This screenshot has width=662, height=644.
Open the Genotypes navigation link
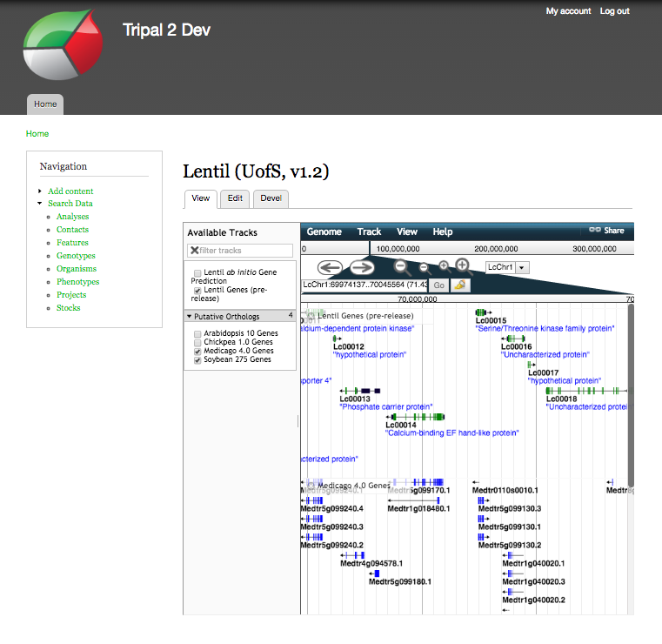(x=76, y=256)
